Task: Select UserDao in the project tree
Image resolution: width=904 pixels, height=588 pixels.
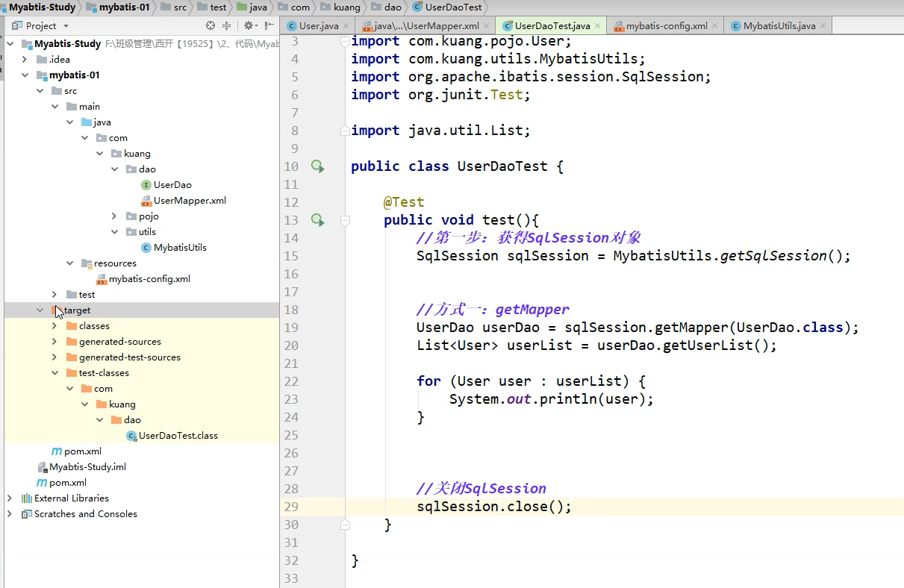Action: (172, 185)
